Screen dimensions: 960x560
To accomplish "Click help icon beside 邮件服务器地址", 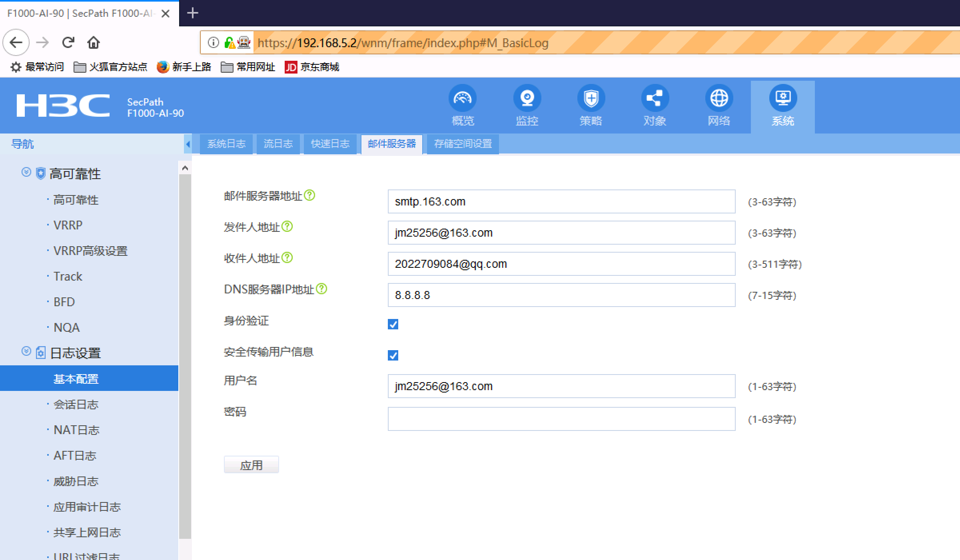I will click(309, 195).
